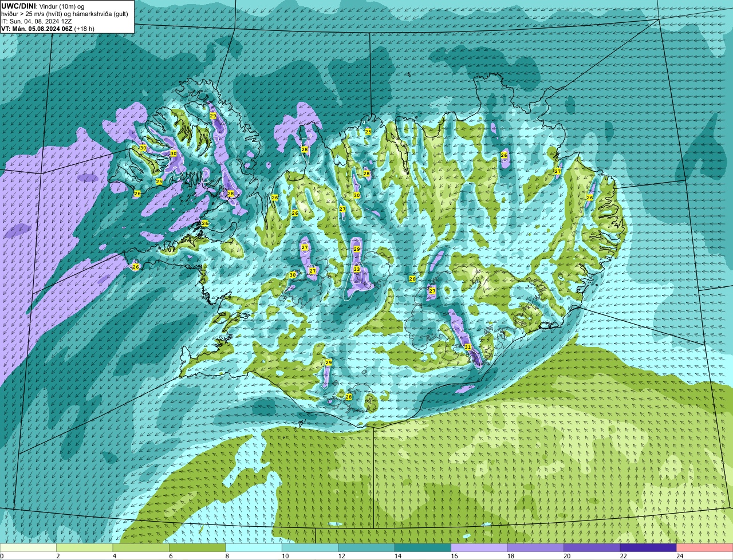Click the 16–18 m/s lavender legend swatch

click(x=479, y=548)
